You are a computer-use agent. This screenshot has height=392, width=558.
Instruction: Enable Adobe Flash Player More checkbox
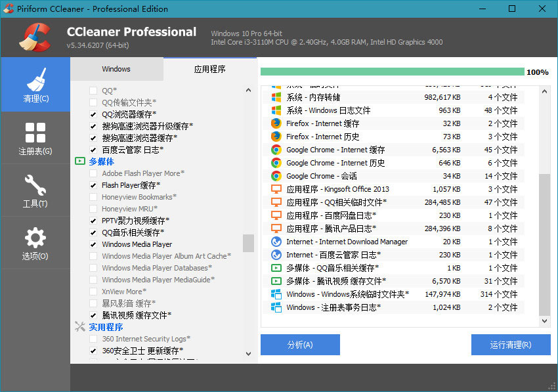pyautogui.click(x=93, y=173)
